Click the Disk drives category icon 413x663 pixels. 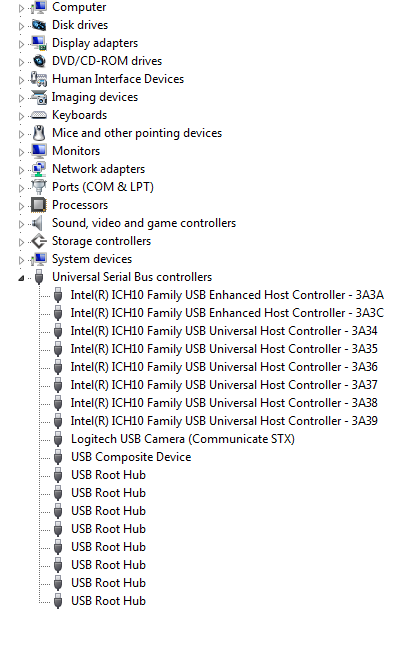pyautogui.click(x=39, y=25)
